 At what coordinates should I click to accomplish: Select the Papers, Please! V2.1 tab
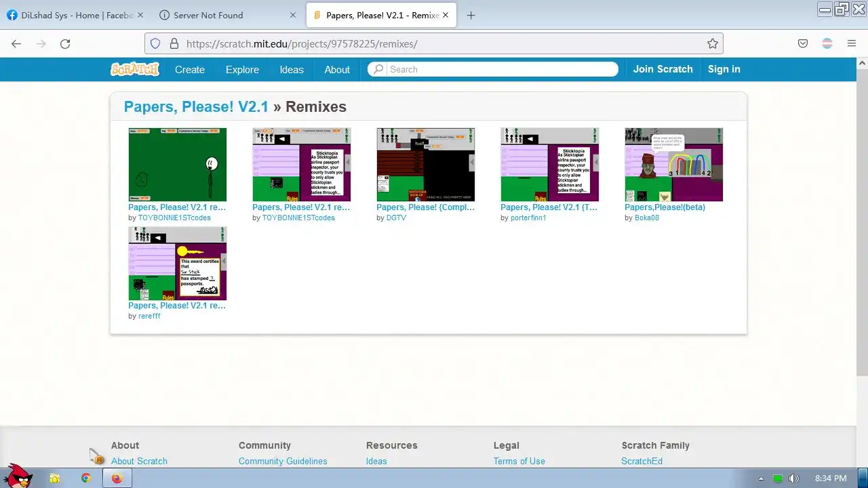tap(380, 15)
